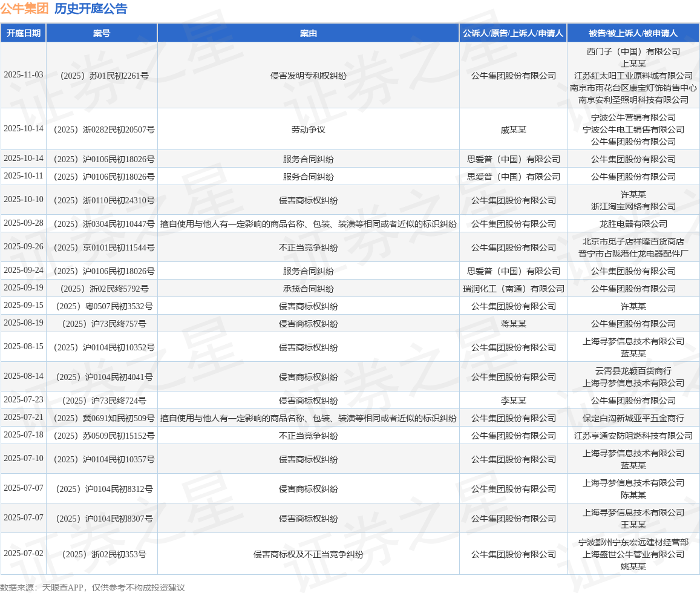Select the 开庭日期 column header

[24, 33]
